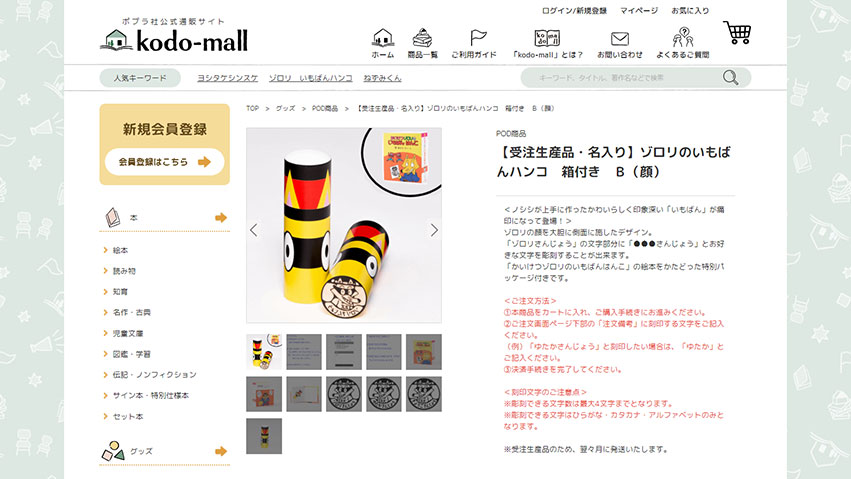This screenshot has width=851, height=479.
Task: Select first thumbnail in second row
Action: [x=264, y=394]
